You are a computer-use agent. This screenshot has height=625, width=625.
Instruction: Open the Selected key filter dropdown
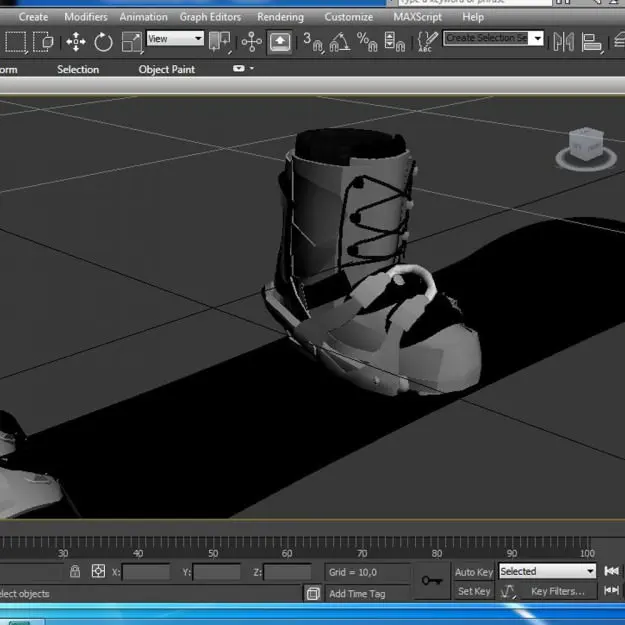tap(547, 571)
